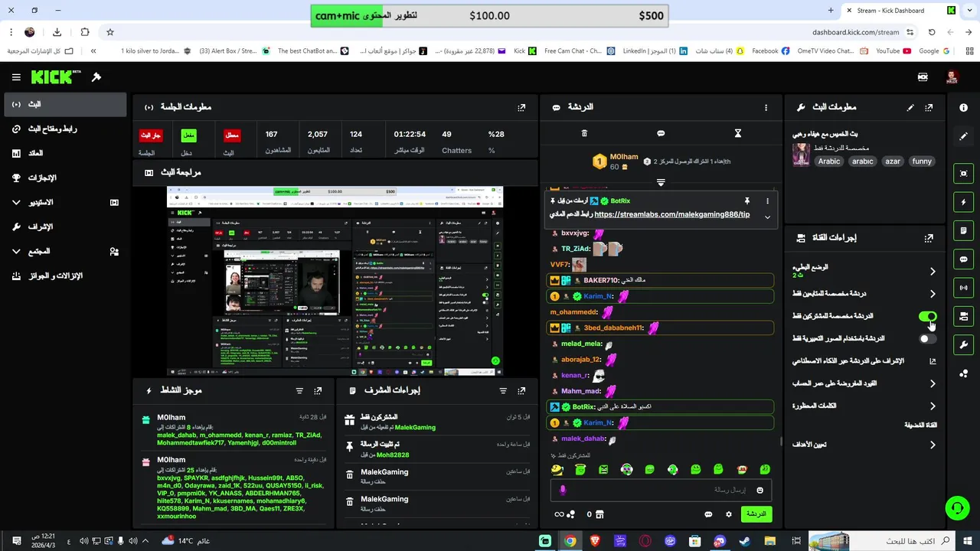Click the Windows taskbar search box
Image resolution: width=980 pixels, height=551 pixels.
(882, 541)
